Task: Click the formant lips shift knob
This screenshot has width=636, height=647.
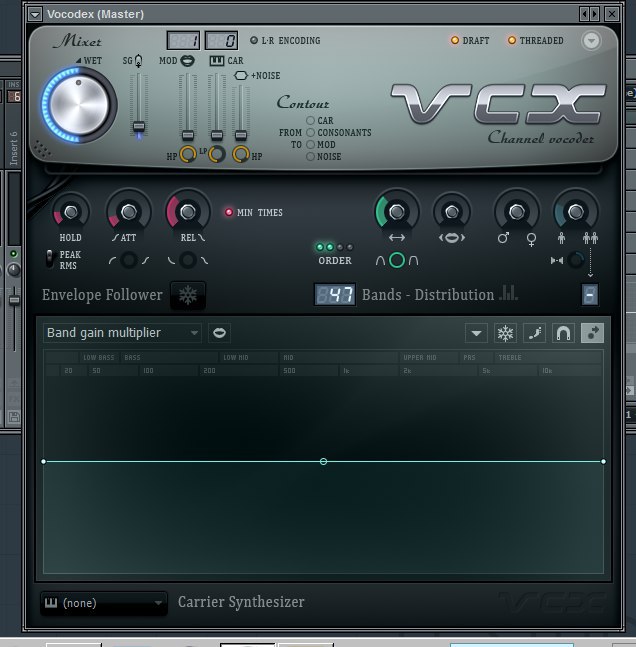Action: point(452,212)
